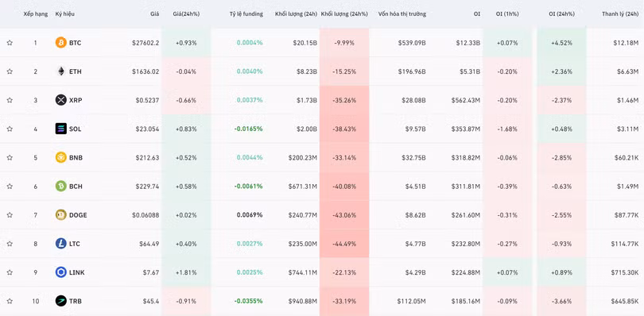644x316 pixels.
Task: Click the $112.05M market cap cell
Action: pyautogui.click(x=411, y=301)
